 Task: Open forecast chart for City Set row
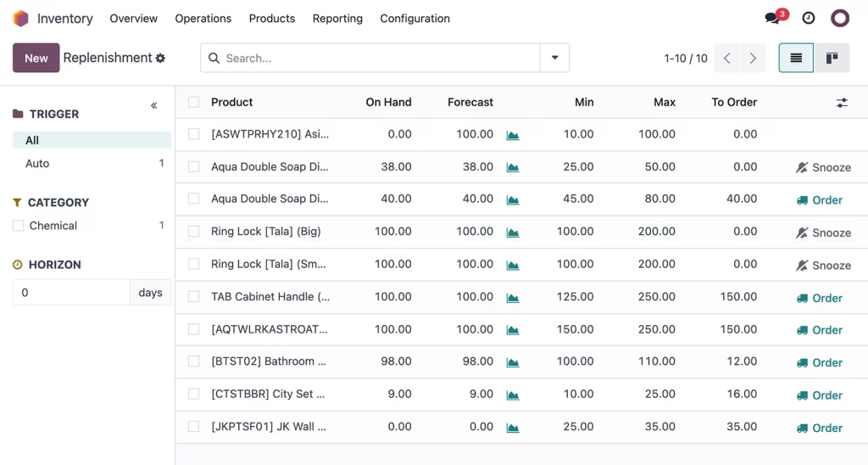pos(513,395)
